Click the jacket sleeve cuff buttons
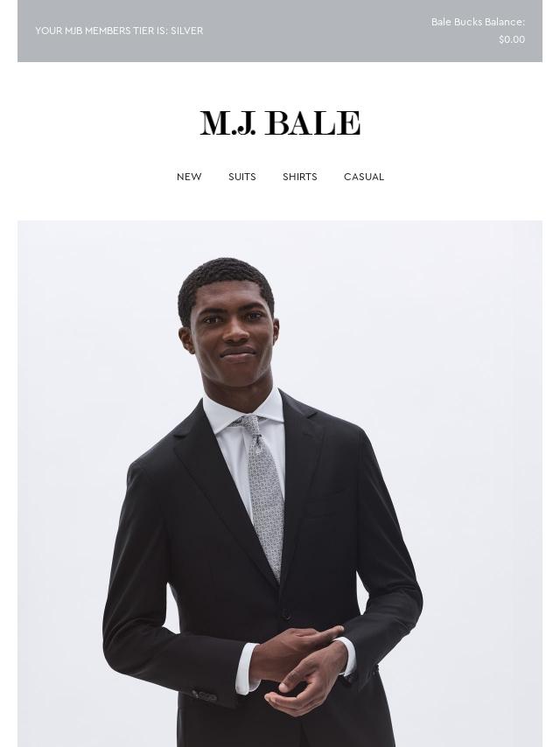 click(x=205, y=696)
